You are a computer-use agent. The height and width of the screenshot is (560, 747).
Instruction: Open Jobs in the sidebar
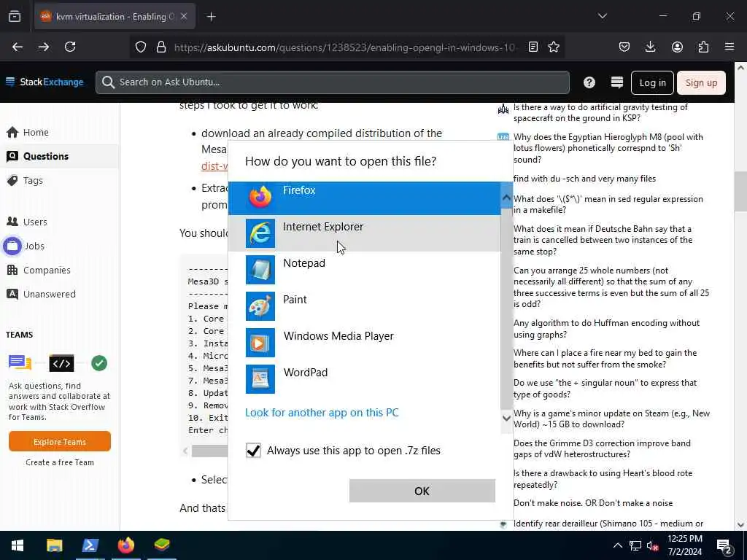click(25, 246)
